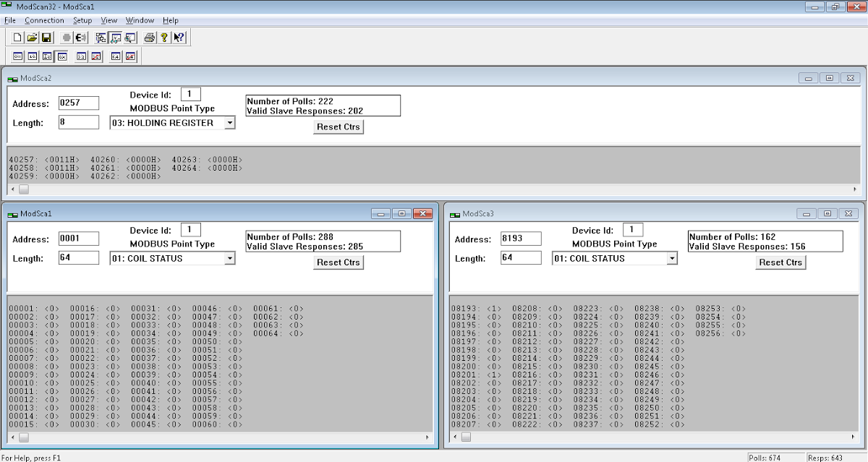The height and width of the screenshot is (462, 868).
Task: Click the Print toolbar icon
Action: [150, 38]
